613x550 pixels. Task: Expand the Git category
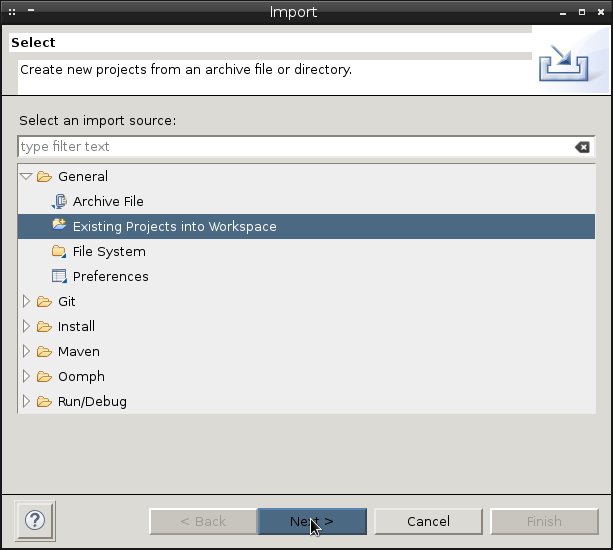[x=26, y=301]
